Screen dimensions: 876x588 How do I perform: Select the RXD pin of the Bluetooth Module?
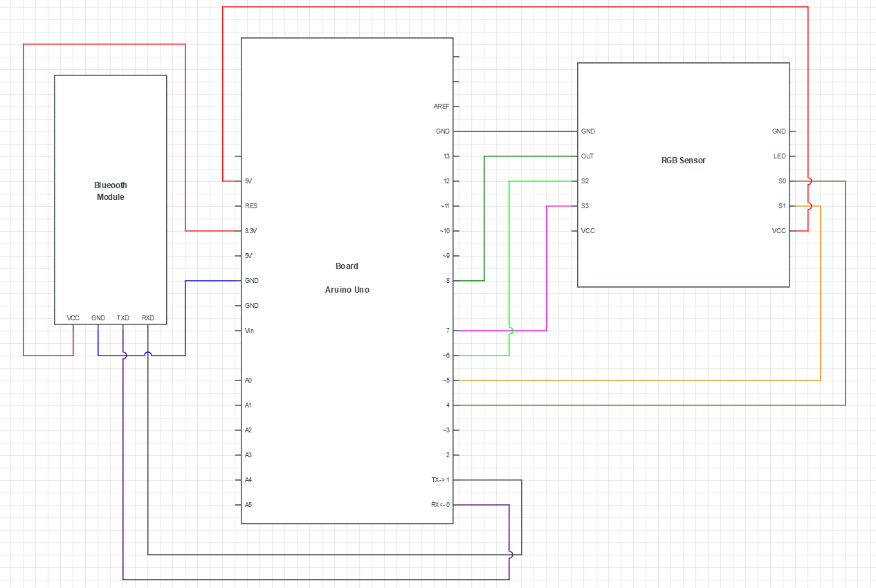(147, 318)
